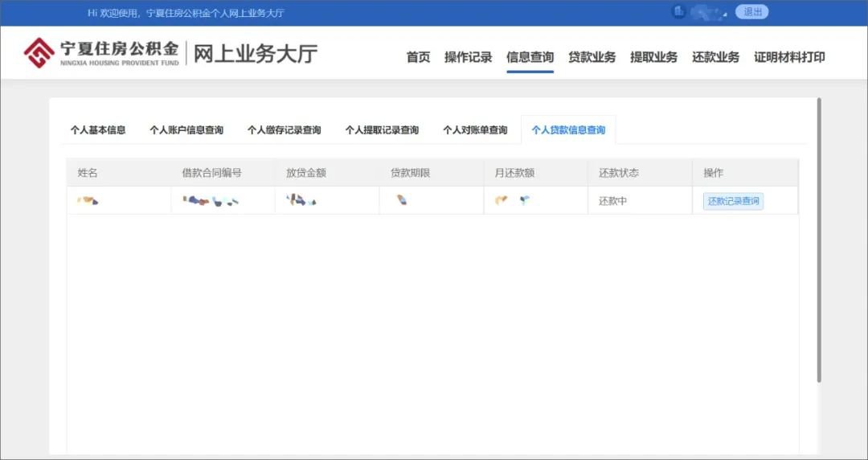Viewport: 868px width, 460px height.
Task: Select 信息查询 in the navigation bar
Action: point(530,57)
